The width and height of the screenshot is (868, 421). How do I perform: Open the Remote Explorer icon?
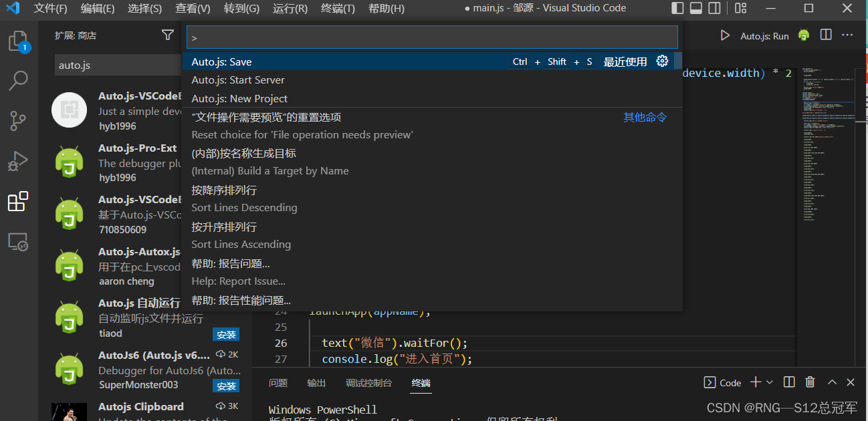coord(18,241)
